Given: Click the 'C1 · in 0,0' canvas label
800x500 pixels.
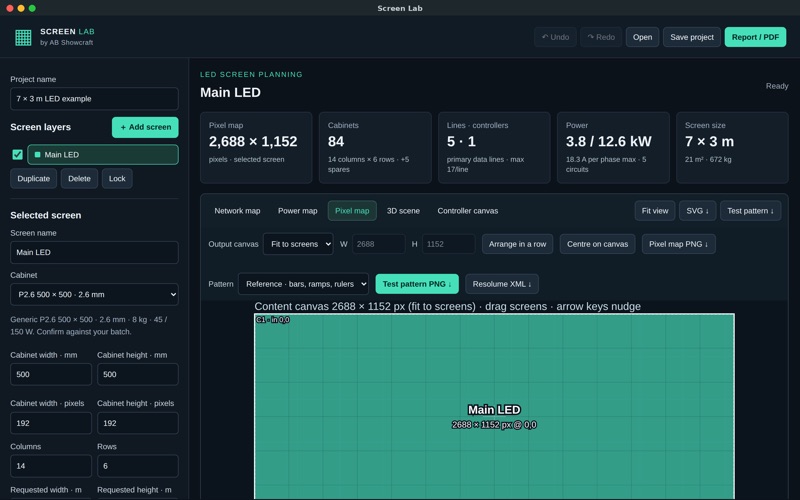Looking at the screenshot, I should tap(273, 320).
